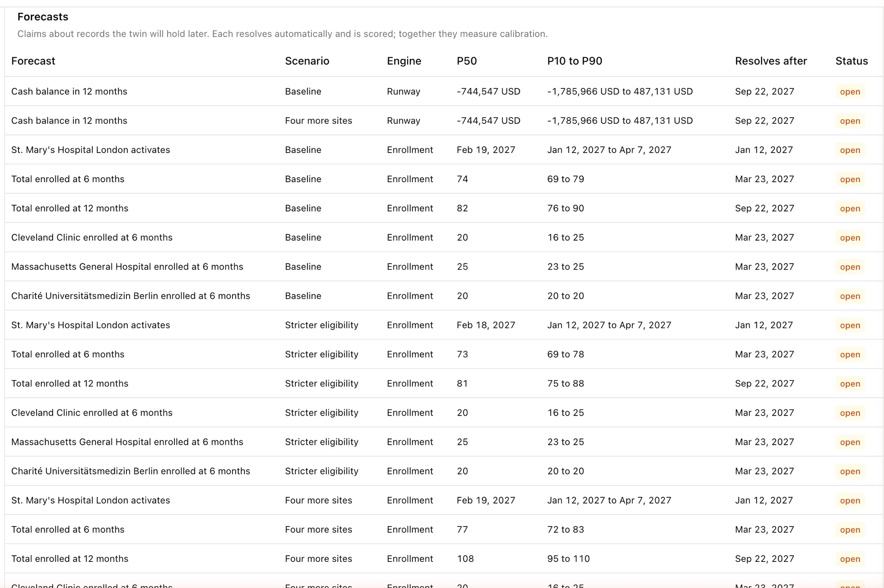
Task: Click '-744,547 USD' in Baseline Cash balance row
Action: [488, 92]
